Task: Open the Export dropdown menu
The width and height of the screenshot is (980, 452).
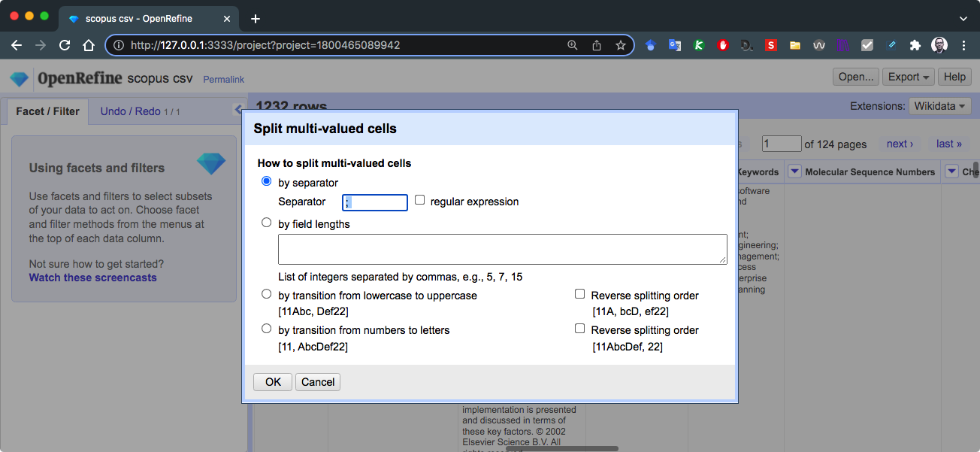Action: coord(909,77)
